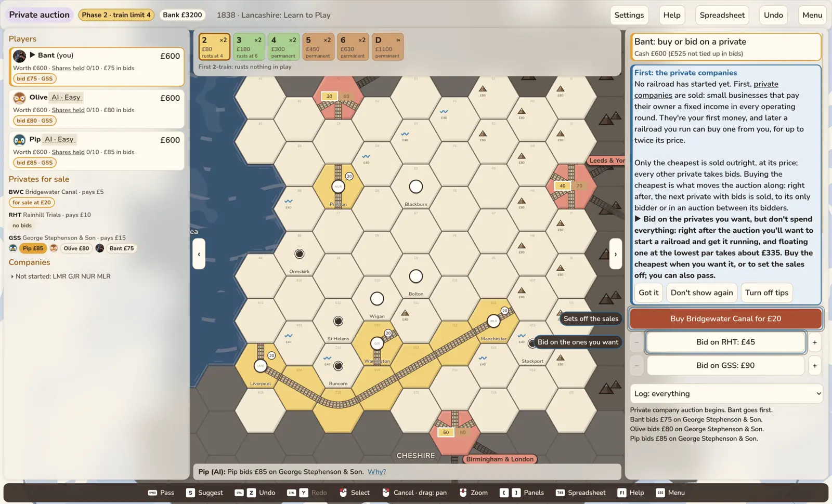Viewport: 832px width, 504px height.
Task: Place the Bid on GSS: £90
Action: [x=726, y=366]
